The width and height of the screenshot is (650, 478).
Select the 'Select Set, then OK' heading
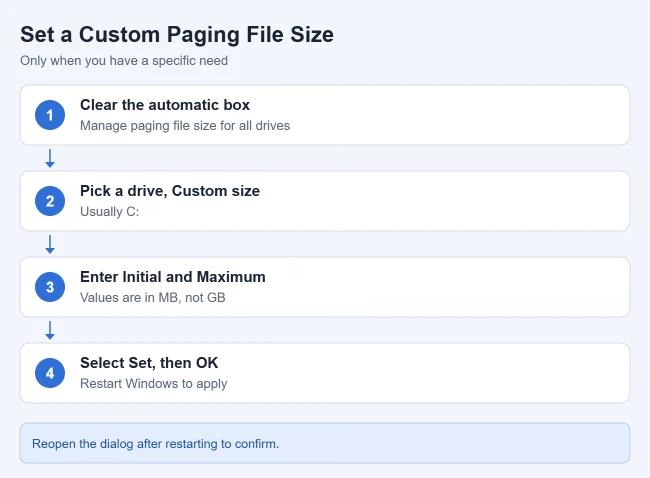click(x=149, y=363)
